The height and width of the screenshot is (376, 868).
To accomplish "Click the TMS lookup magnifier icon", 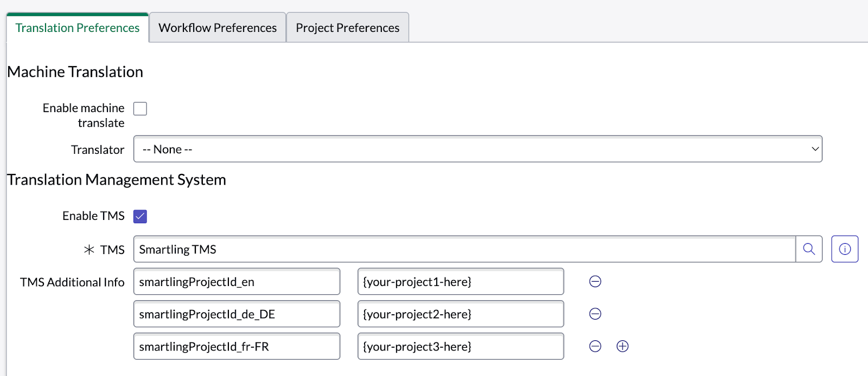I will click(x=809, y=249).
